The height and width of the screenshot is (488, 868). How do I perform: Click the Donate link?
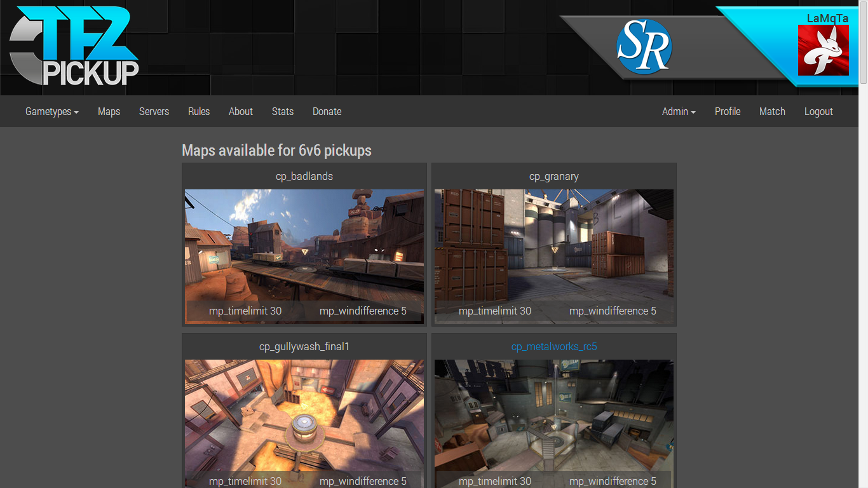(x=327, y=111)
